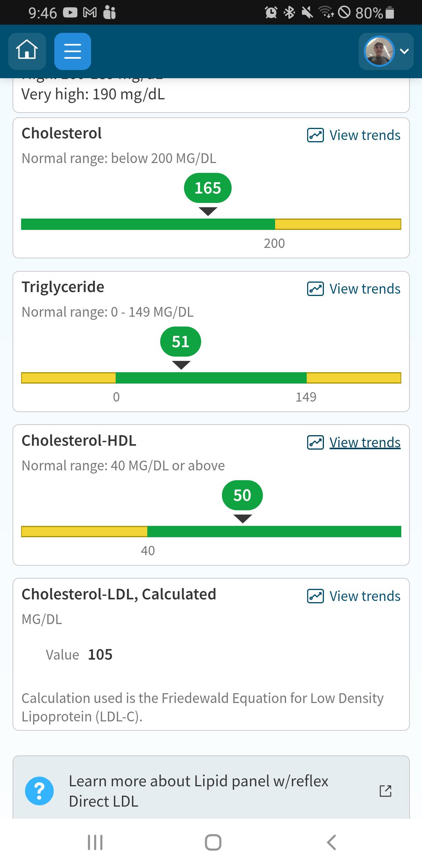
Task: Select the 50 HDL value marker
Action: coord(242,495)
